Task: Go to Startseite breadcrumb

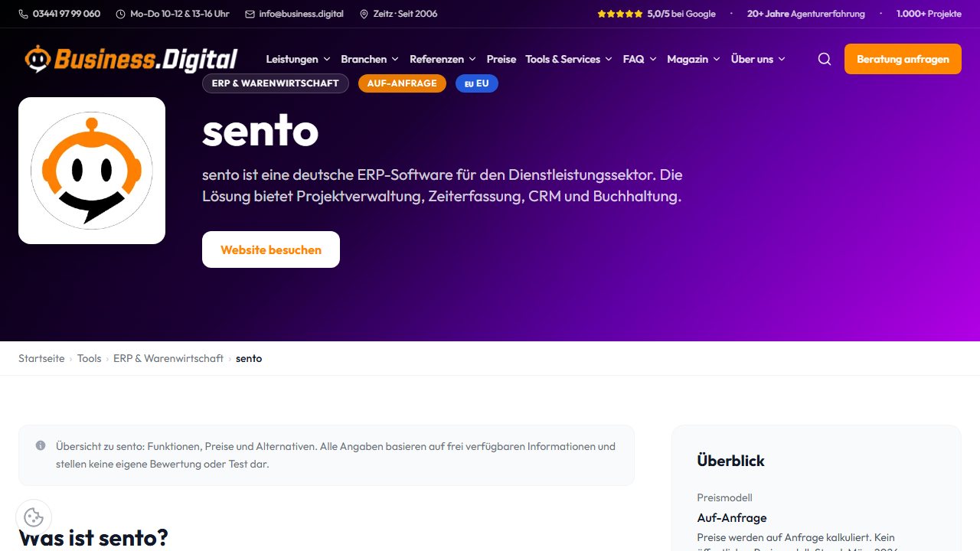Action: click(41, 358)
